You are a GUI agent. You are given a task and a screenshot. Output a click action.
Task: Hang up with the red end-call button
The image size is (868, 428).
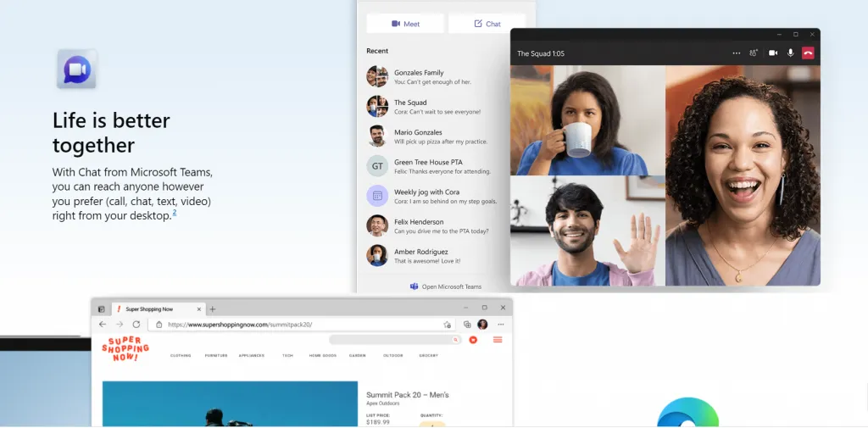point(808,53)
